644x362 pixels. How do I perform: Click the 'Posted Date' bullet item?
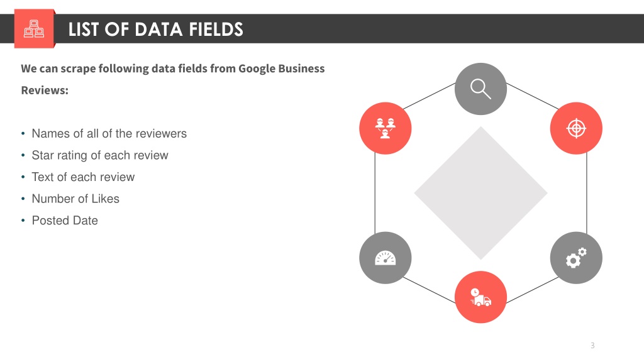(65, 221)
